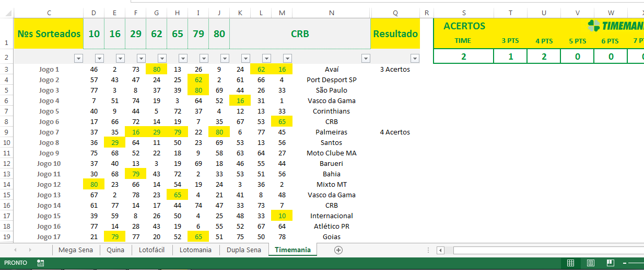Click the 'São Paulo' team cell

click(332, 90)
